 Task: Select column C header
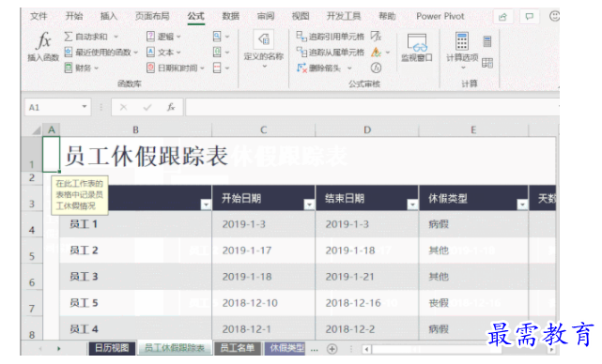[x=263, y=130]
